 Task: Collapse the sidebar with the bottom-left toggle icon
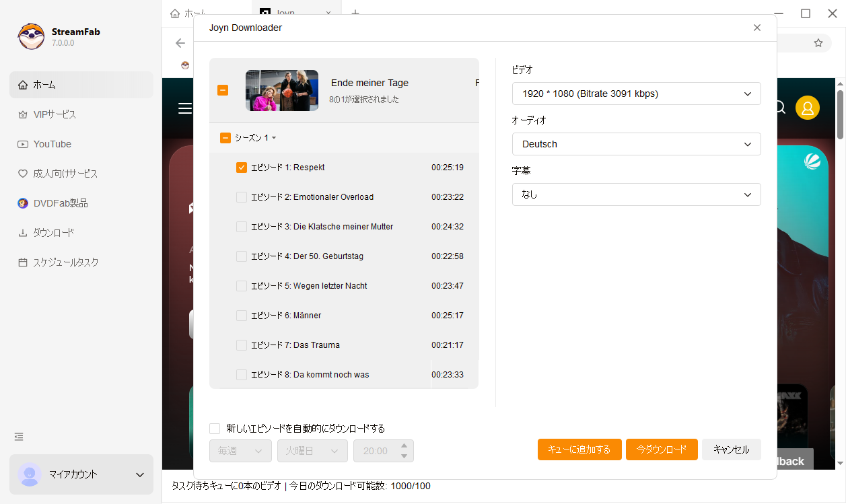[x=19, y=437]
